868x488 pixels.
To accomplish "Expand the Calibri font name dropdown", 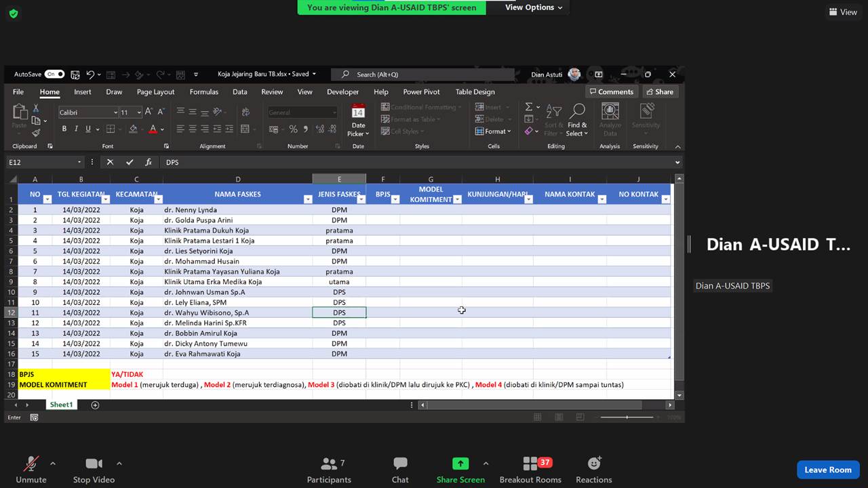I will pyautogui.click(x=115, y=113).
